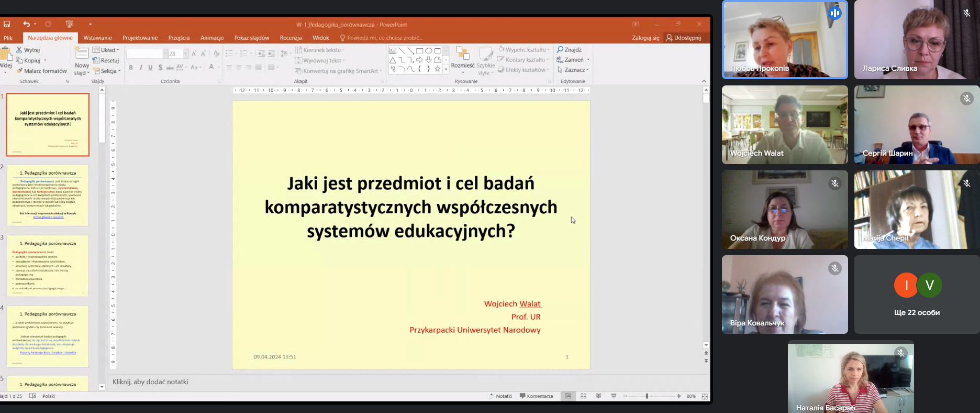The image size is (980, 413).
Task: Click the Save icon in quick access toolbar
Action: click(x=7, y=24)
